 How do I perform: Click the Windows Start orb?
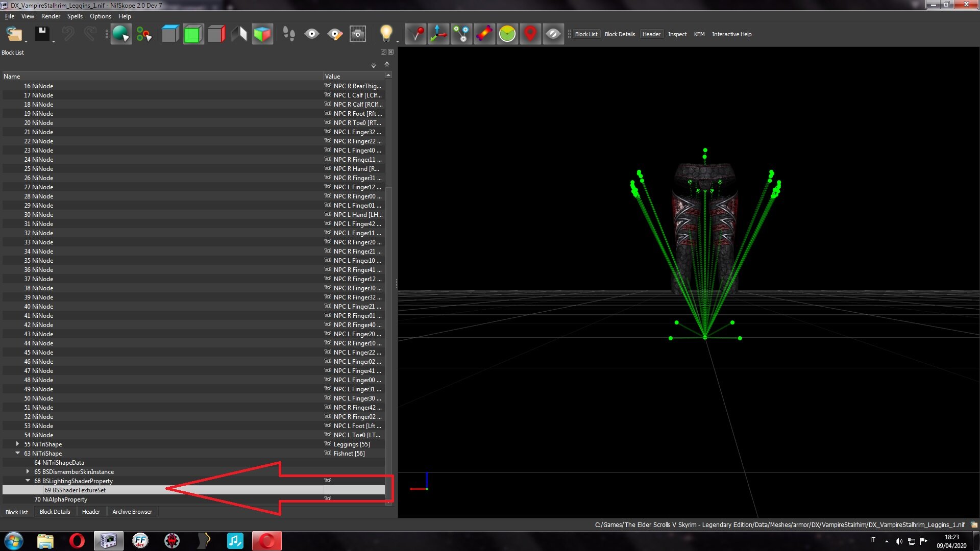[x=14, y=541]
